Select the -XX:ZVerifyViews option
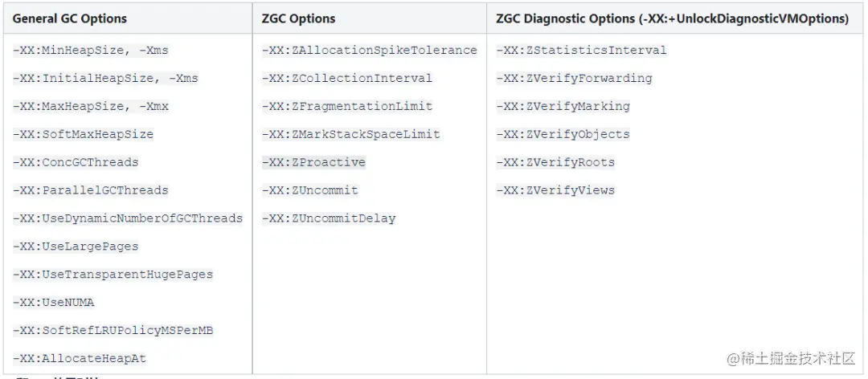The image size is (868, 379). point(555,190)
